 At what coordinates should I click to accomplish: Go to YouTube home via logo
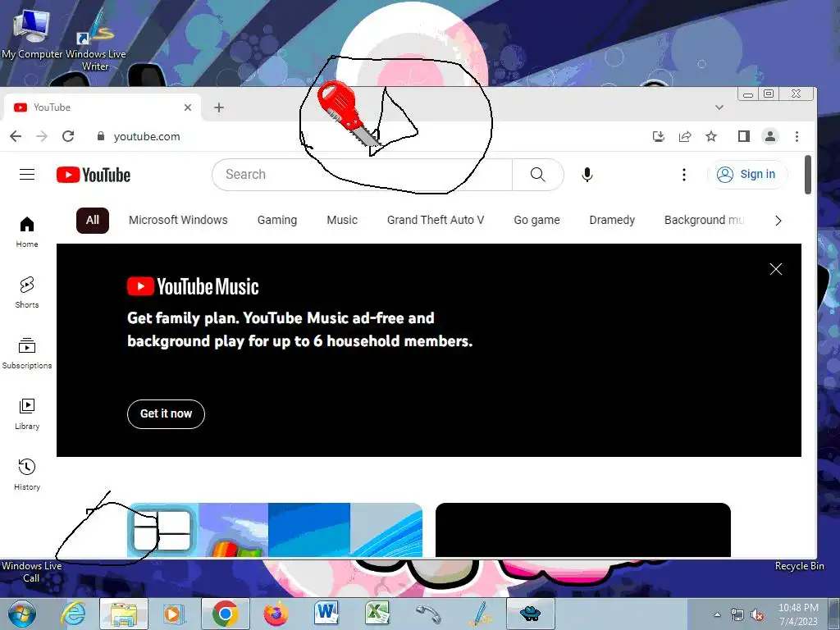click(94, 175)
